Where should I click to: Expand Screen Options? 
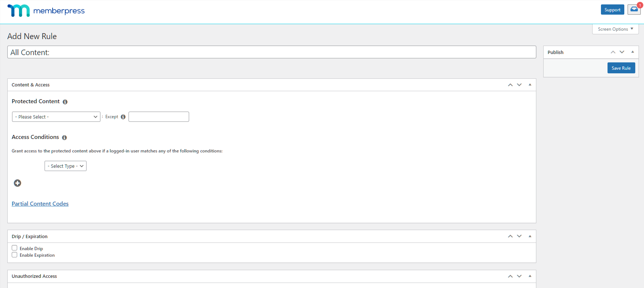615,29
